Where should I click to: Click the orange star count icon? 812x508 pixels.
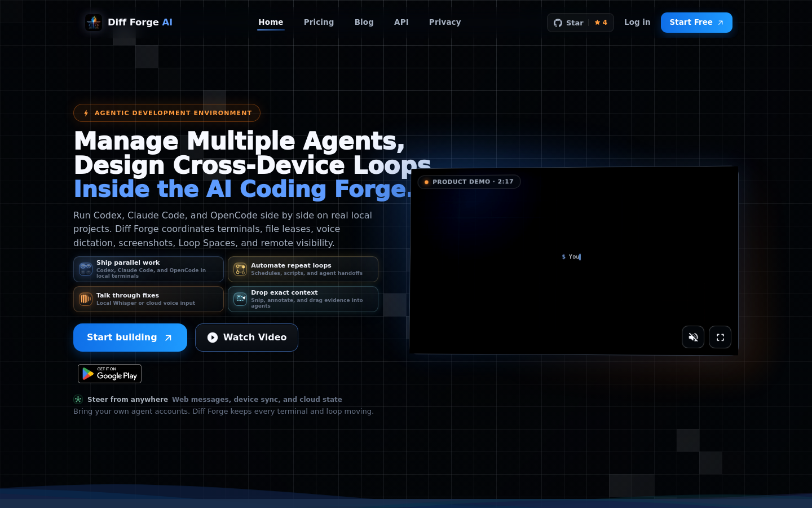pyautogui.click(x=597, y=23)
